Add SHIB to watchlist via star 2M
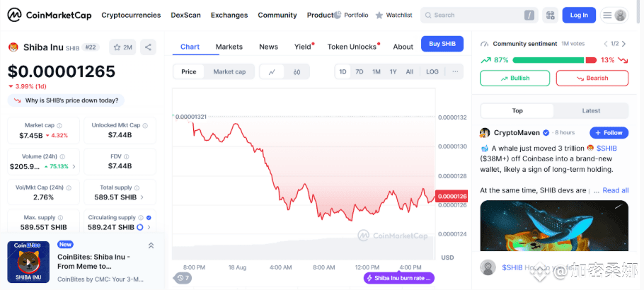 (122, 47)
